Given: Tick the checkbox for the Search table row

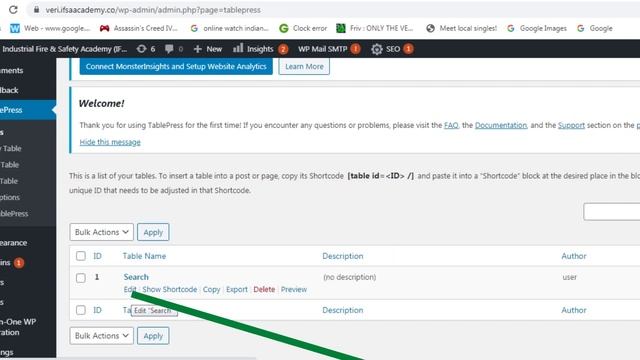Looking at the screenshot, I should (81, 278).
